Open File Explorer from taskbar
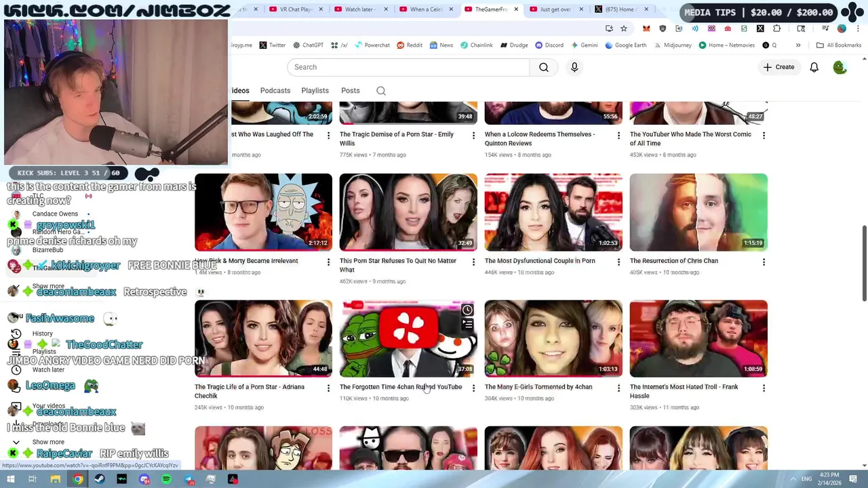Viewport: 868px width, 488px height. click(x=56, y=479)
